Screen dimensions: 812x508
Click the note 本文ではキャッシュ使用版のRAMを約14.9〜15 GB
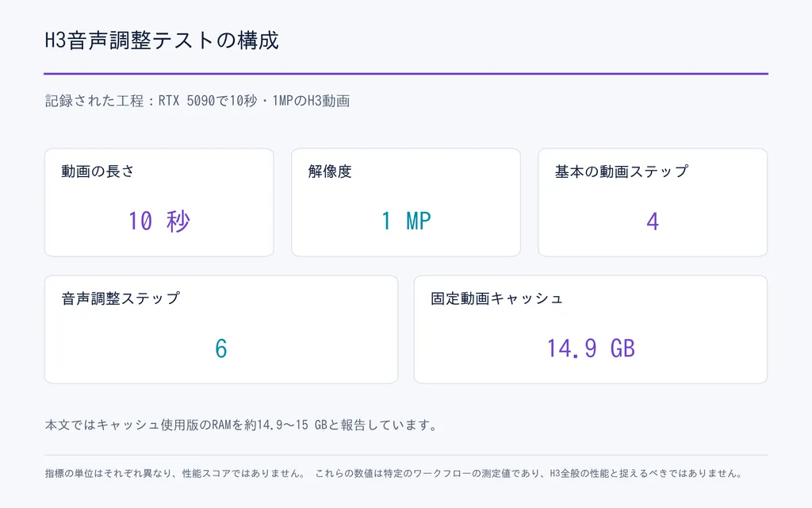pos(186,425)
